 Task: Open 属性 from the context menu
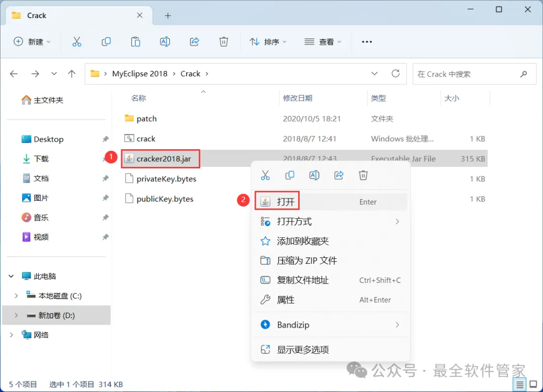[x=331, y=300]
